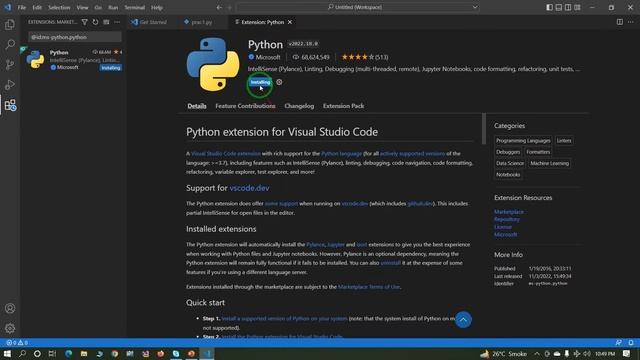Filter extensions with the funnel icon

pyautogui.click(x=84, y=22)
